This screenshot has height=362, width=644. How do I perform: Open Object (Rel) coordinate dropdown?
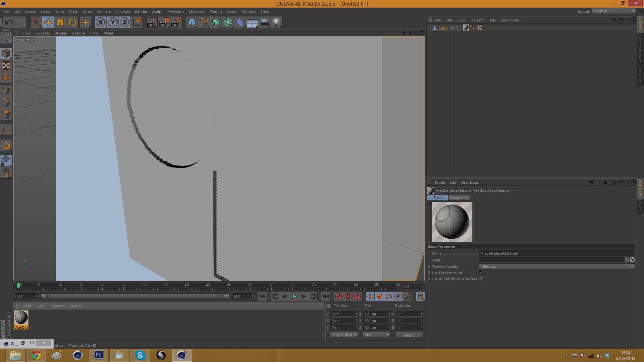point(344,335)
